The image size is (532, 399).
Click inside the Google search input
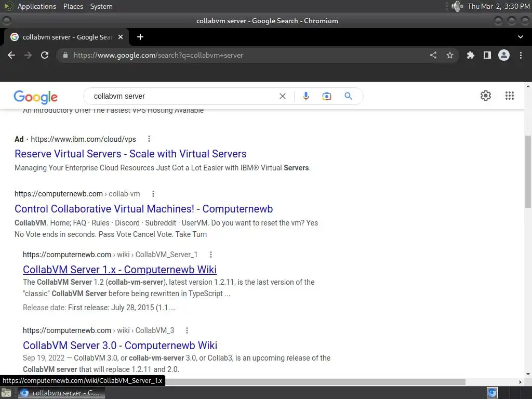coord(183,96)
